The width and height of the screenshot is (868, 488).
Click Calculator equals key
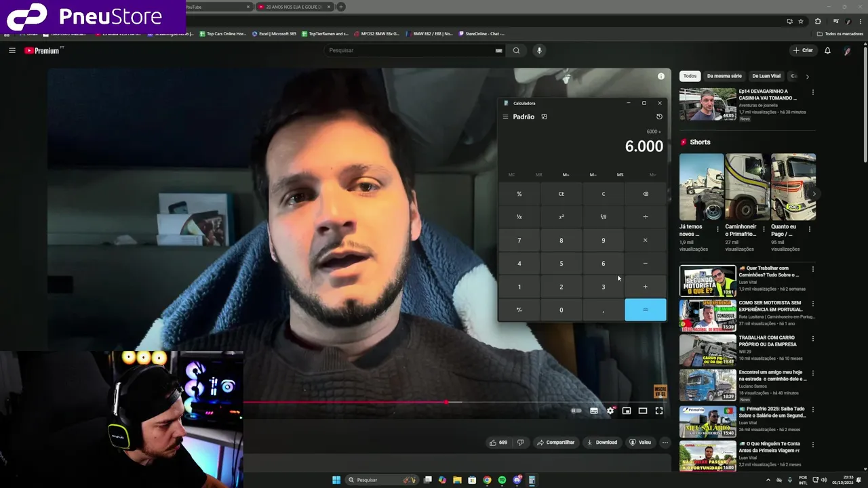pos(646,310)
